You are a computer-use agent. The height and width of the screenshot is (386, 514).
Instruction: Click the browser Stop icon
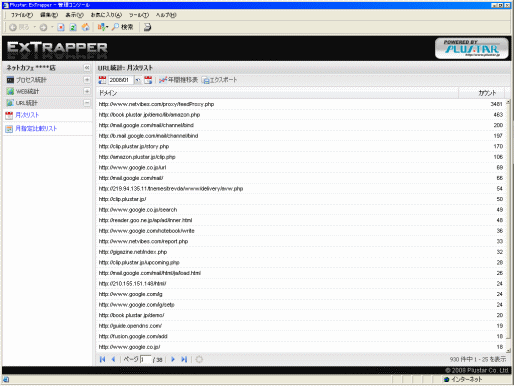pyautogui.click(x=61, y=27)
